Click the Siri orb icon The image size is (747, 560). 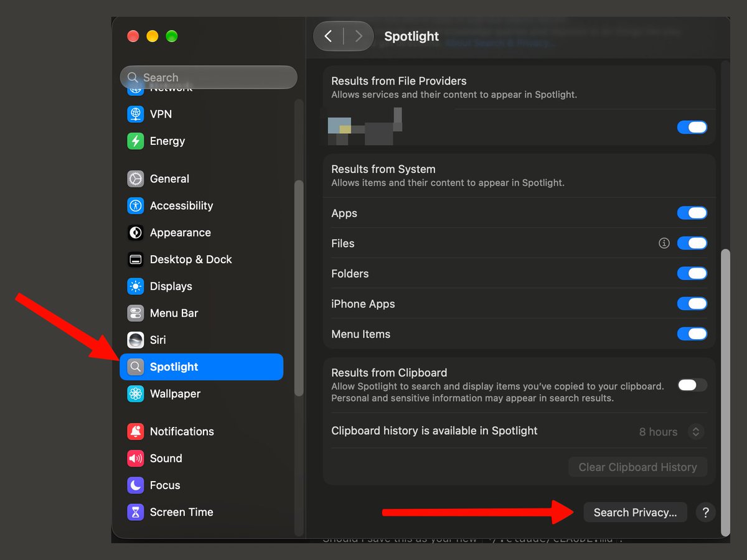click(136, 340)
